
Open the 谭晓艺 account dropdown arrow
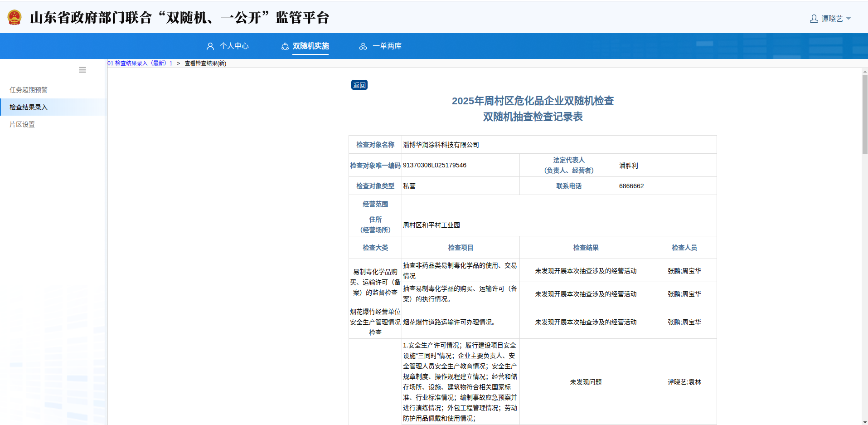(x=849, y=19)
